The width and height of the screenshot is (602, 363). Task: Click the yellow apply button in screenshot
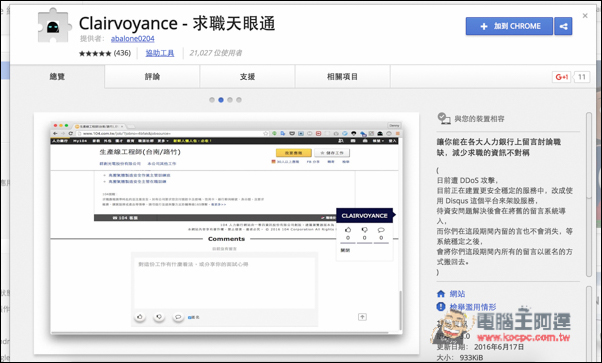pos(294,153)
